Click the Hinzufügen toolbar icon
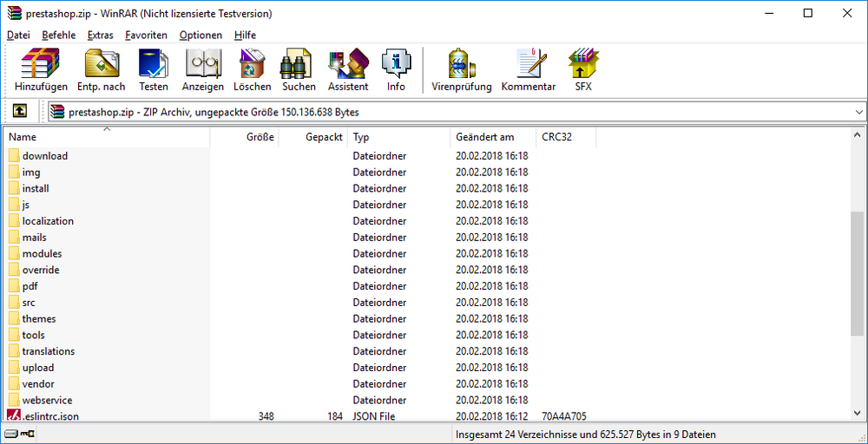The width and height of the screenshot is (868, 444). click(41, 69)
